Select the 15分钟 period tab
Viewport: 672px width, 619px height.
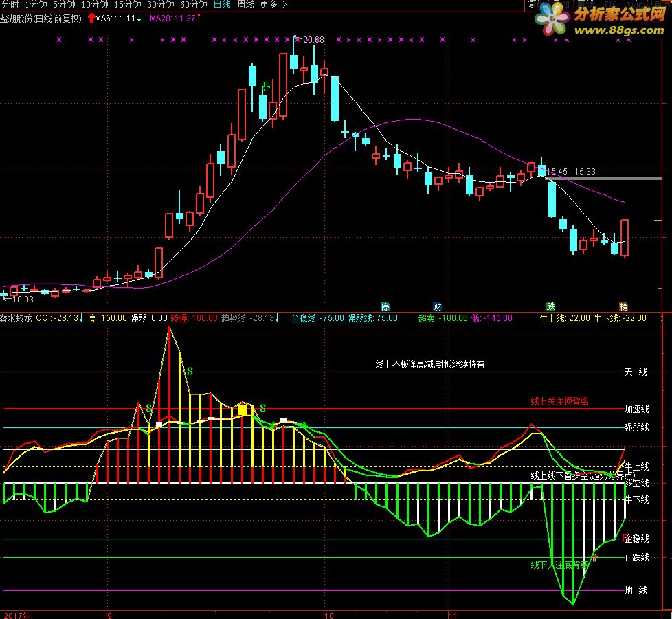point(128,5)
